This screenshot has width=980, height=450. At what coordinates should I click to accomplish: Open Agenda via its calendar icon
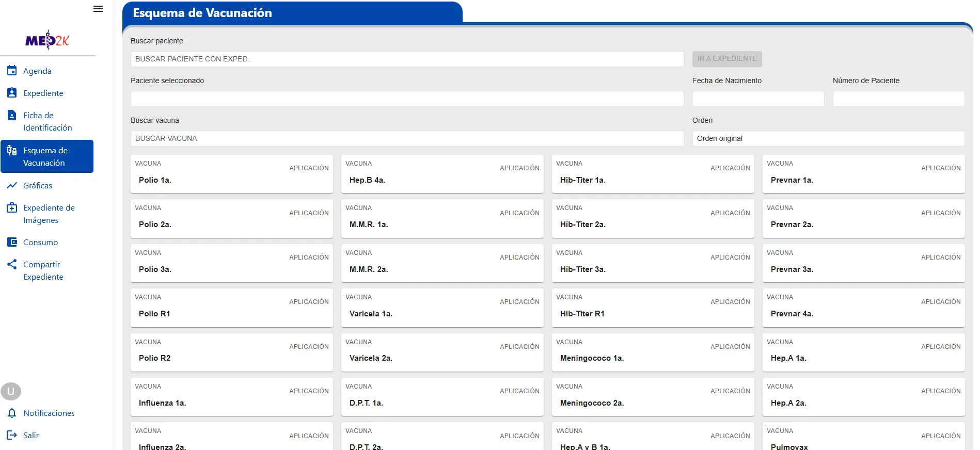click(12, 70)
